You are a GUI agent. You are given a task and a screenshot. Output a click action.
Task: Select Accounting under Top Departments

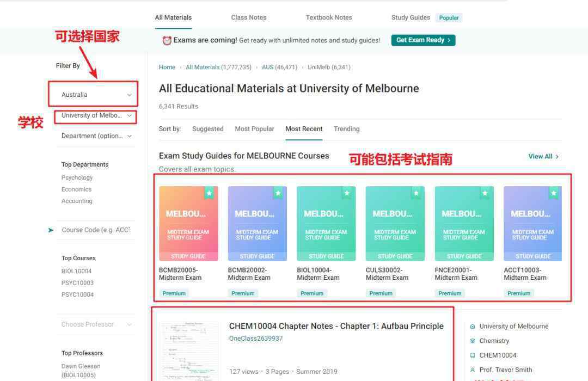[77, 201]
